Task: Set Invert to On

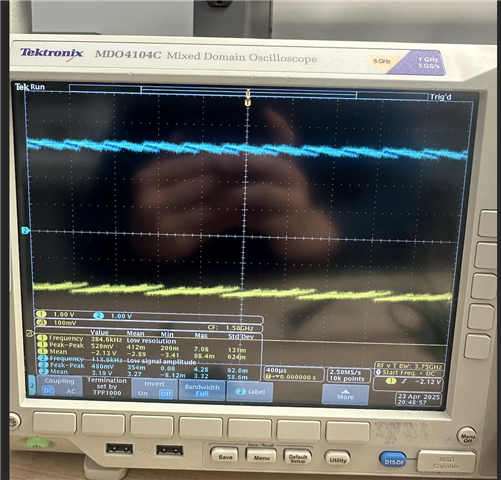Action: pos(143,393)
